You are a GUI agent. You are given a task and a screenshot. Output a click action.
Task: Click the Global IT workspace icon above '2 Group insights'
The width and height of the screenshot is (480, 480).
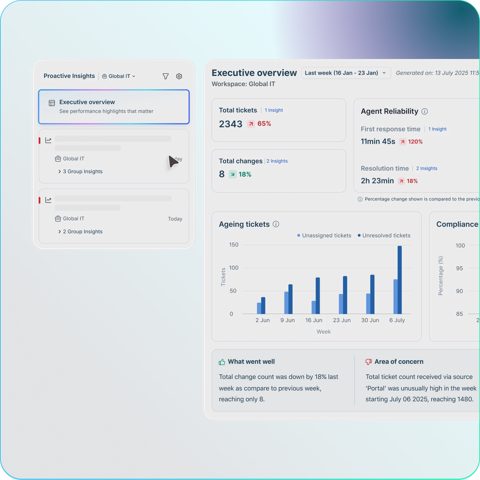coord(58,219)
